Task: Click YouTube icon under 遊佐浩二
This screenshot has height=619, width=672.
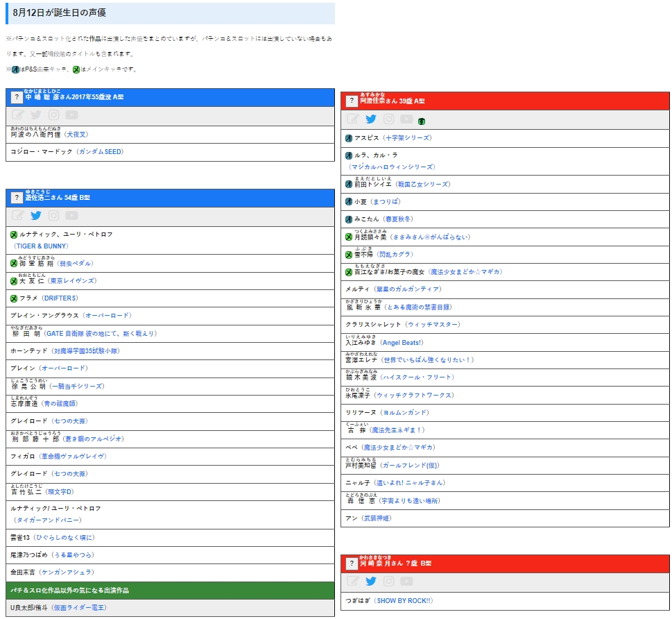Action: 71,216
